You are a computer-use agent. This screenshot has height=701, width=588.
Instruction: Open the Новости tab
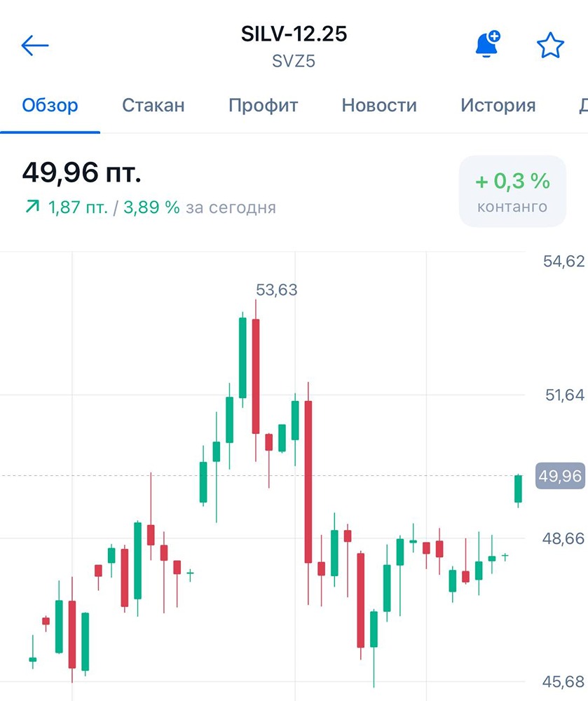[378, 105]
